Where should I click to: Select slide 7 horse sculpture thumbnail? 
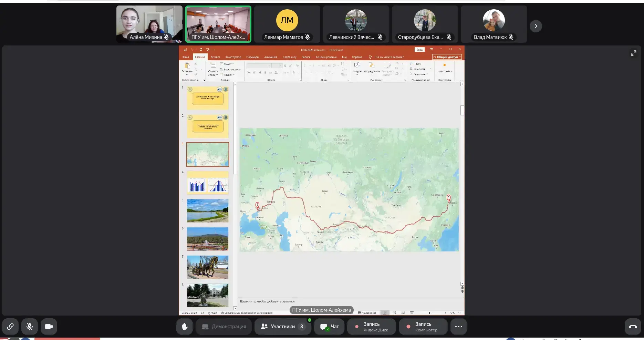coord(208,267)
